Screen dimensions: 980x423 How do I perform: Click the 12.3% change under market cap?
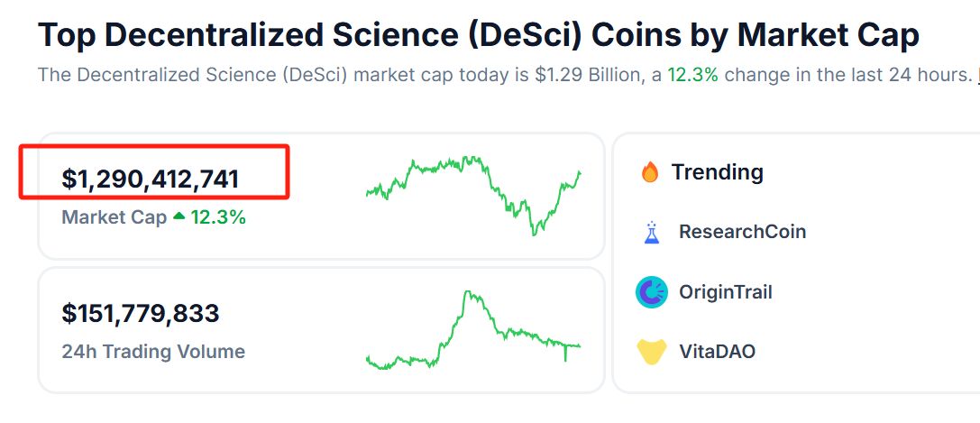point(218,217)
